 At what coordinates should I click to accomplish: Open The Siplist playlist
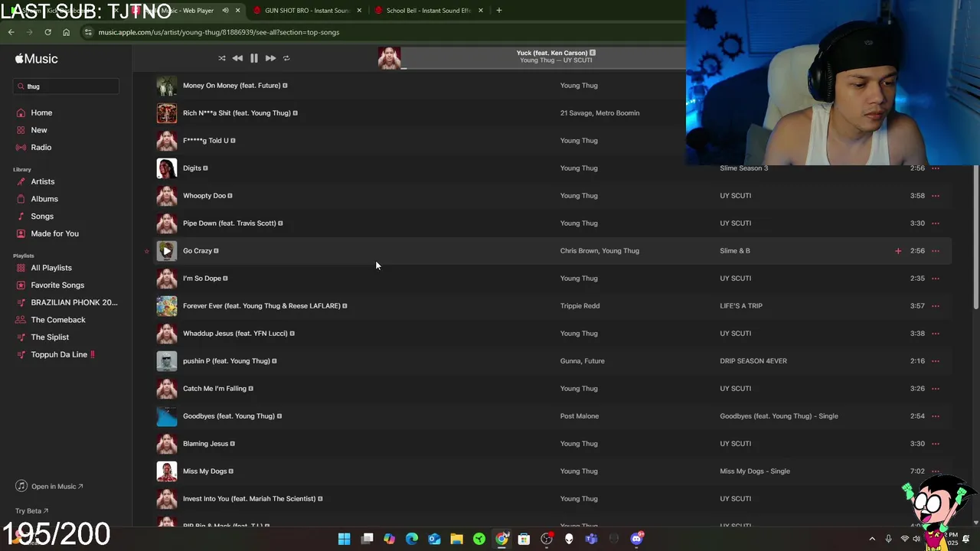pyautogui.click(x=50, y=337)
